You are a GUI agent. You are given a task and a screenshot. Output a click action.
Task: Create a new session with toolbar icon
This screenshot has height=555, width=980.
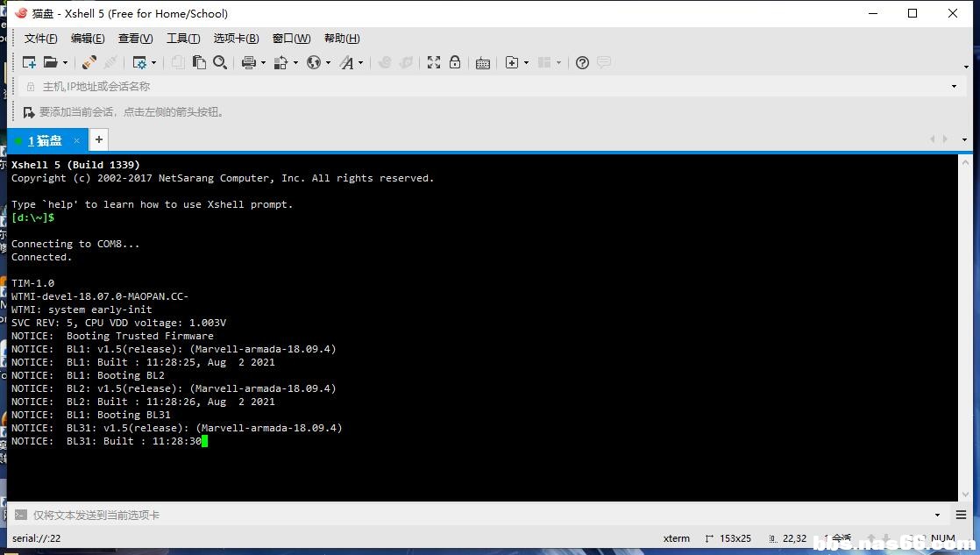click(29, 62)
